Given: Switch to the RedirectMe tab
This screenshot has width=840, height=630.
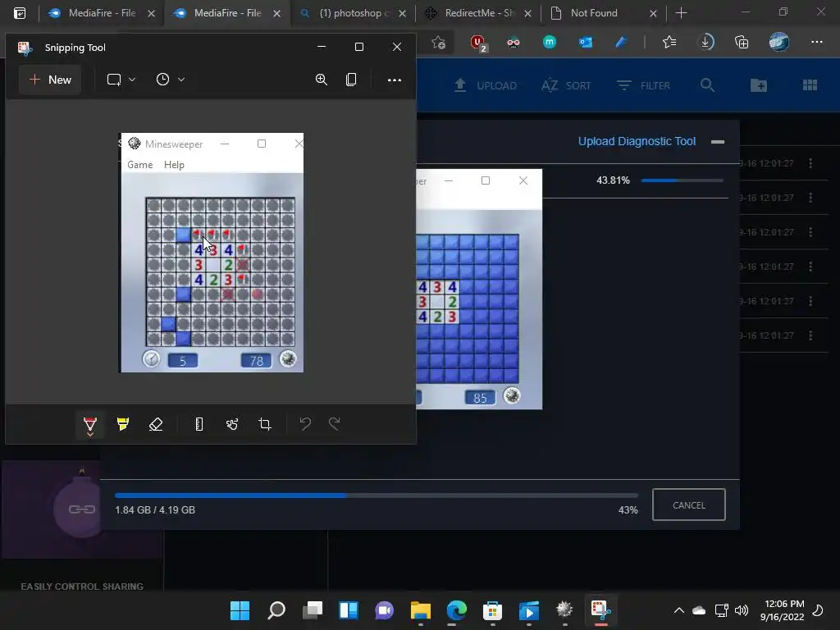Looking at the screenshot, I should (x=478, y=13).
